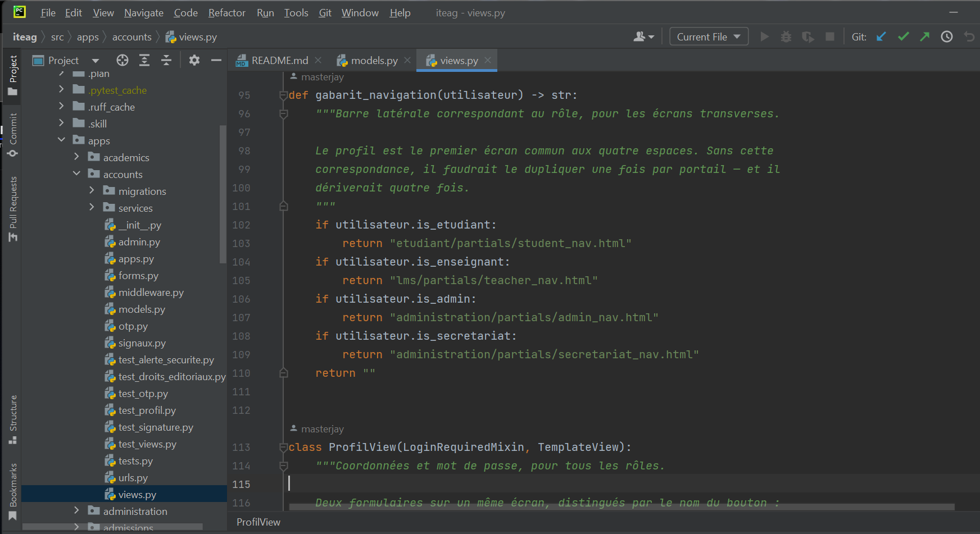980x534 pixels.
Task: Click the Collapse All icon in Project panel
Action: pyautogui.click(x=166, y=60)
